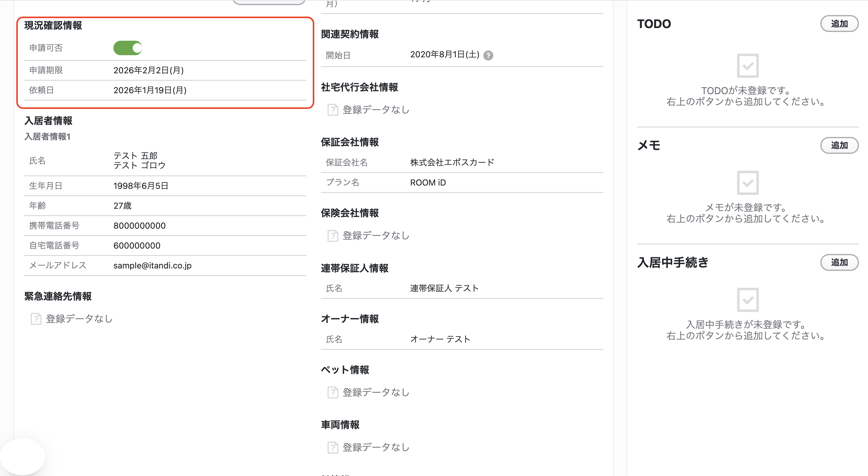Click the オーナー情報 section heading
This screenshot has height=476, width=868.
[x=350, y=319]
